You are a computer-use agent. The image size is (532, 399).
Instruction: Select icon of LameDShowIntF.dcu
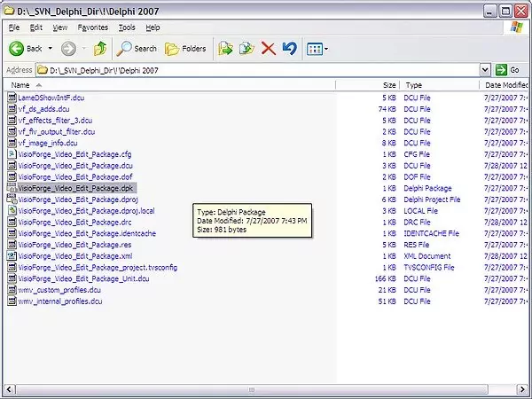(12, 98)
